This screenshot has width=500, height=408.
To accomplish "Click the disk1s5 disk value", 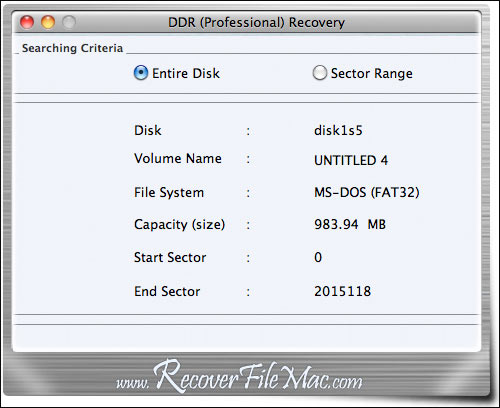I will tap(338, 130).
